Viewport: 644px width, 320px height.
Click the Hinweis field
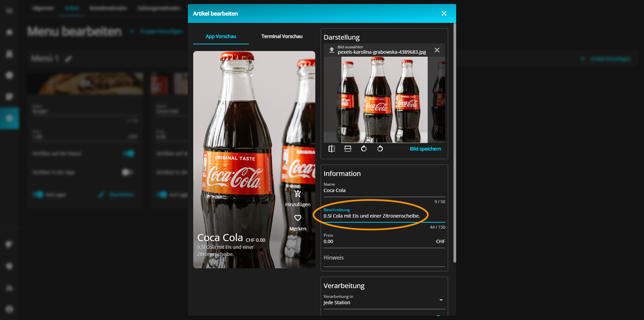tap(384, 258)
